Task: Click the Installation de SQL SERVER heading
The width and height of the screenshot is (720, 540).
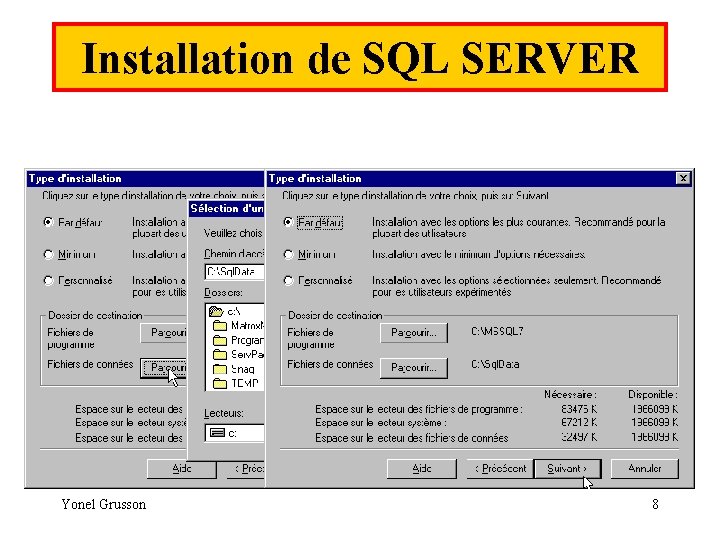Action: pyautogui.click(x=360, y=58)
